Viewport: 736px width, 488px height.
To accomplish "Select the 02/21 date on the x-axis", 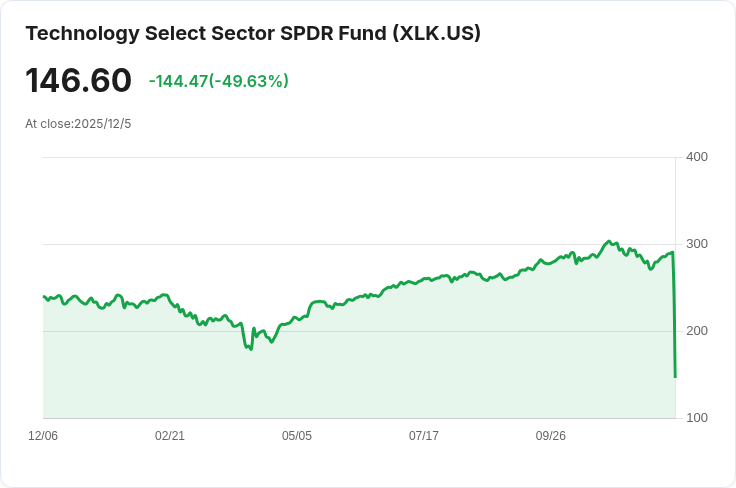I will coord(170,436).
